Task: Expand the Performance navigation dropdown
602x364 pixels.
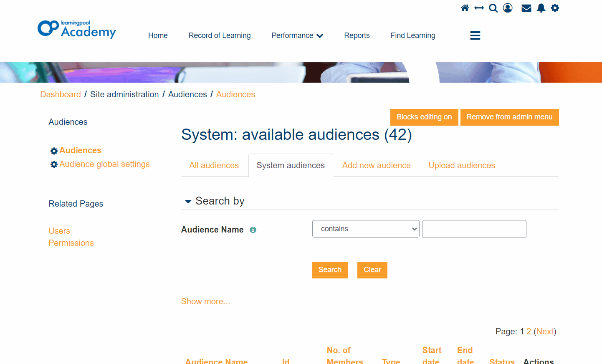Action: (297, 35)
